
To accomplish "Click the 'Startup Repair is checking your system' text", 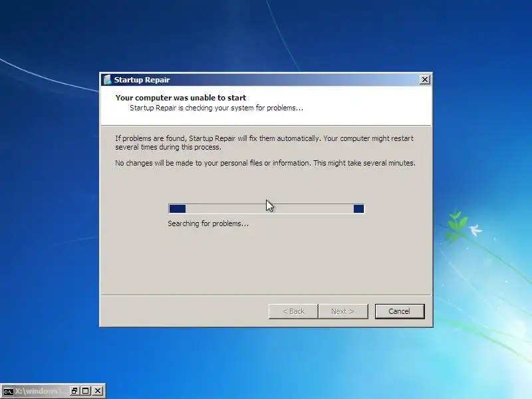I will (x=217, y=108).
